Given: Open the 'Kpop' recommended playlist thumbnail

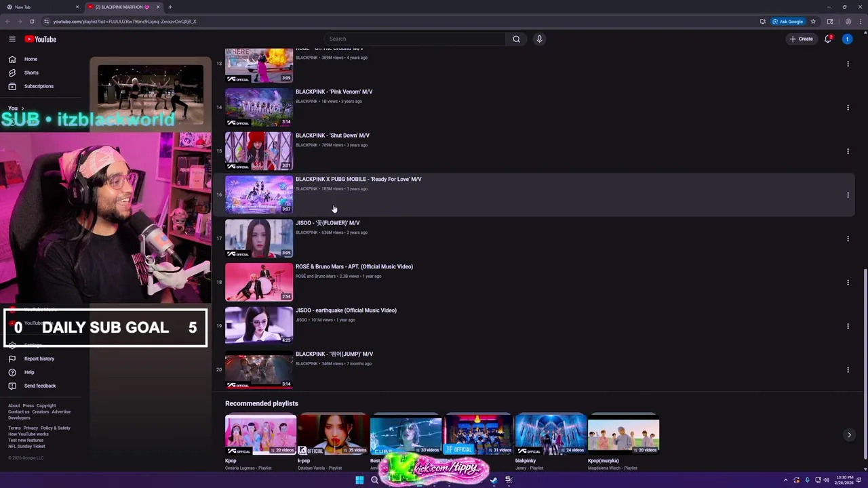Looking at the screenshot, I should [x=260, y=434].
